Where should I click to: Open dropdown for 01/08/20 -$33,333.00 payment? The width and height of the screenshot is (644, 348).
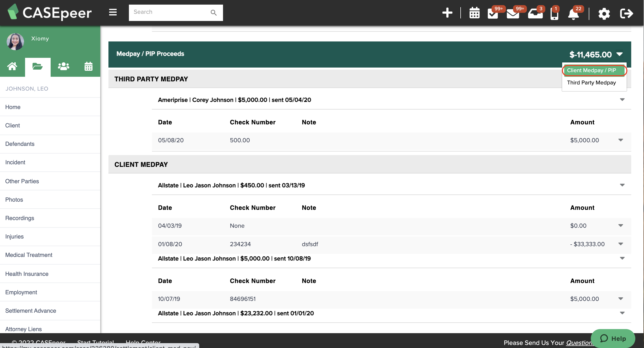point(621,244)
